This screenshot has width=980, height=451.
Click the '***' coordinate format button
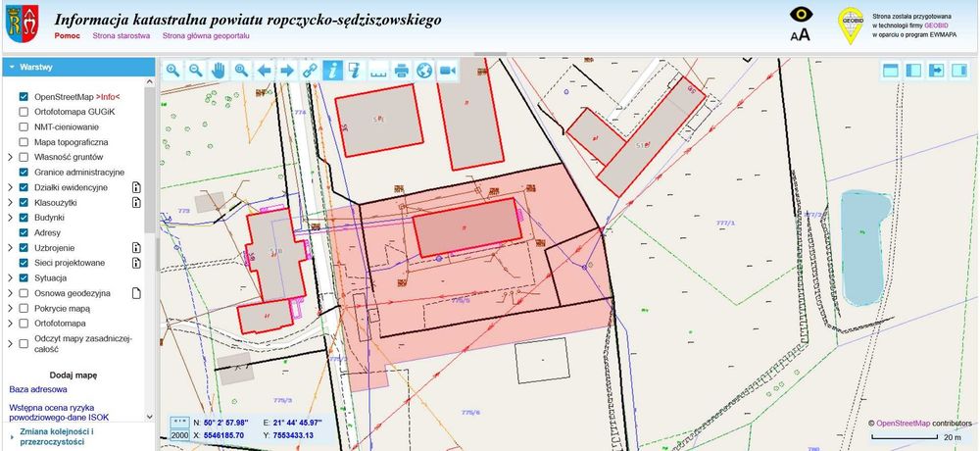coord(180,423)
